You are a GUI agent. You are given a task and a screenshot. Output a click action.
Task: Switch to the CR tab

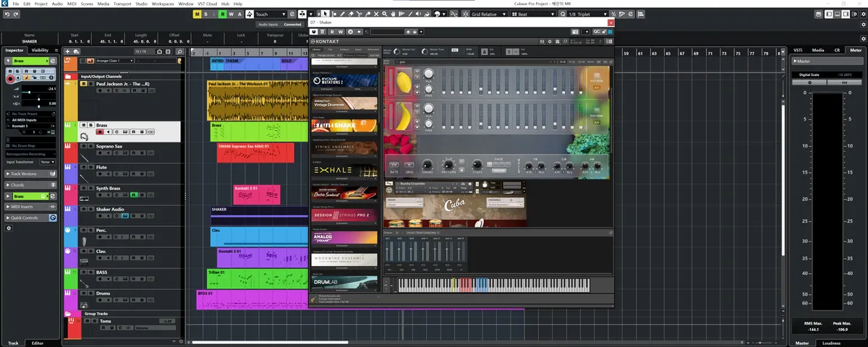point(837,51)
